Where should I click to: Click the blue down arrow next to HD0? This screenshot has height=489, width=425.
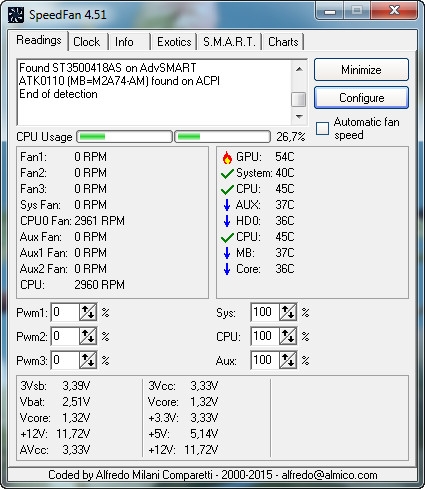[227, 221]
